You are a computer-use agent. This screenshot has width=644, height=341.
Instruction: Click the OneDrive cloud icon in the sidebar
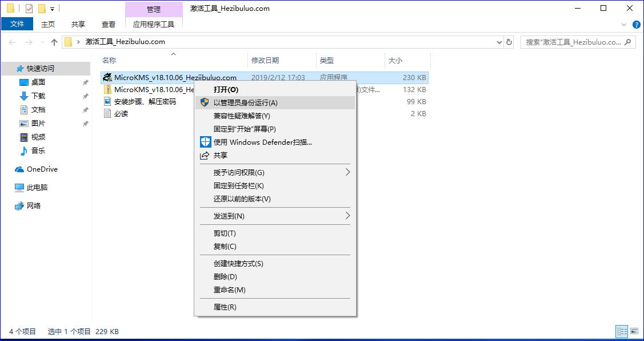[18, 169]
